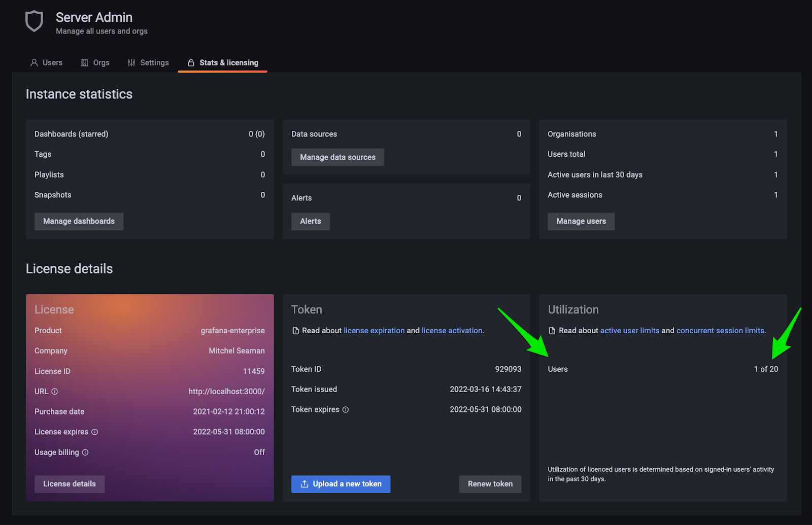Open the Users tab
This screenshot has height=525, width=812.
[x=46, y=62]
